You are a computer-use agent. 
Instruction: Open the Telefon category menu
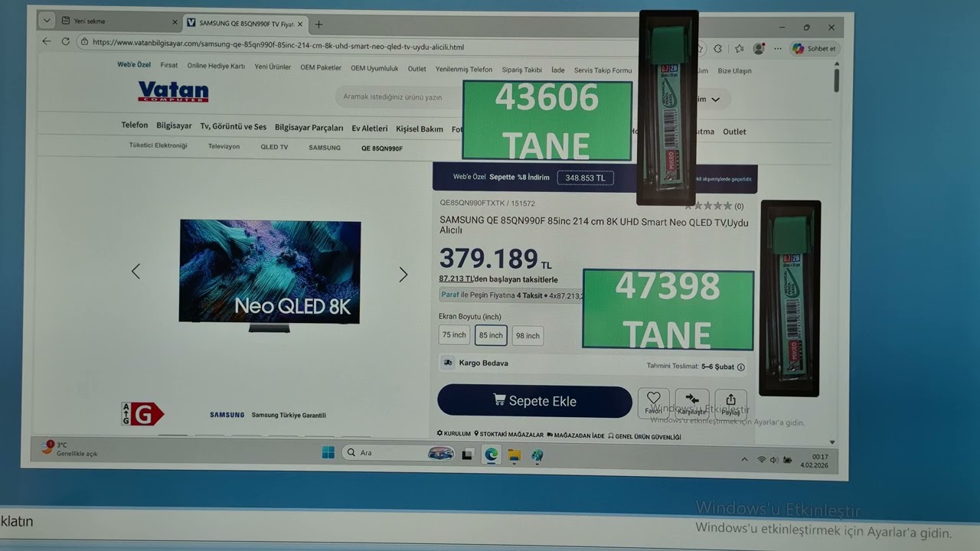pos(135,125)
